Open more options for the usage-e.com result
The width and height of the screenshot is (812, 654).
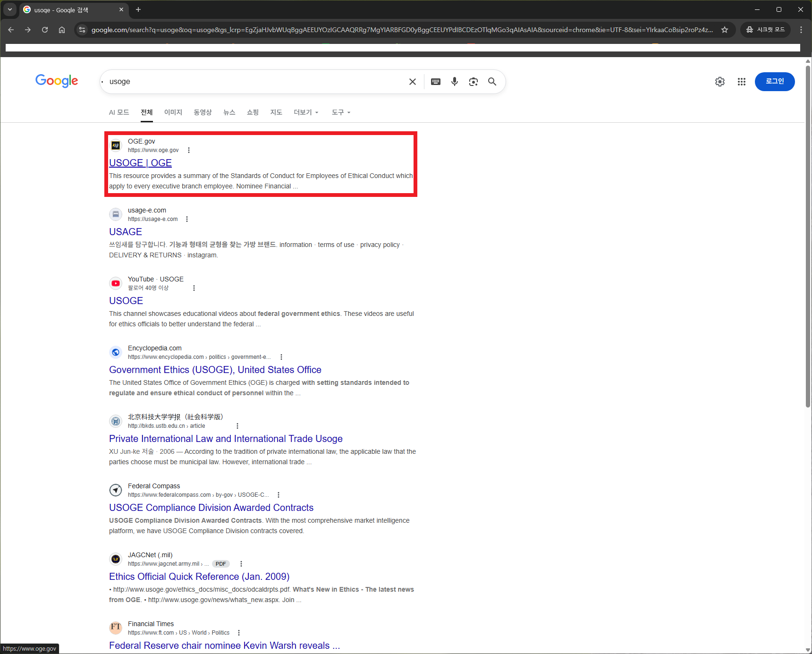[187, 219]
